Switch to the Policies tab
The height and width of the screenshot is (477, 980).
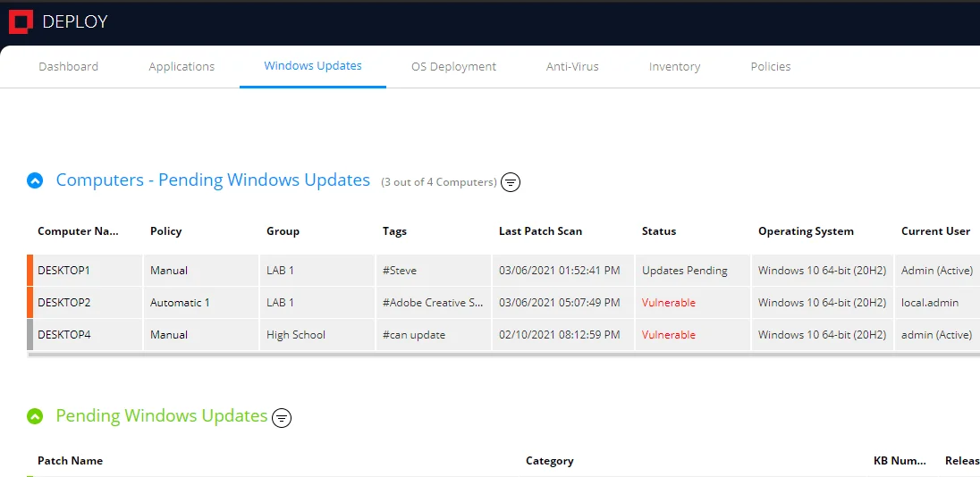pos(771,66)
